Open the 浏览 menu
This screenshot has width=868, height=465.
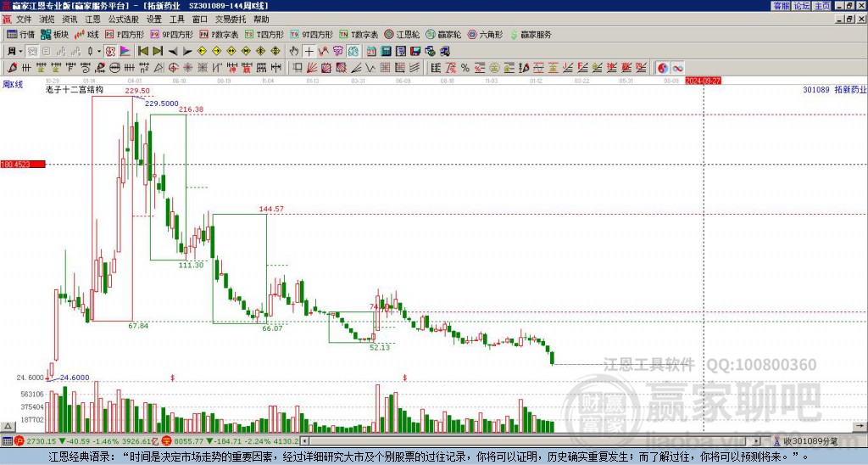click(x=47, y=20)
